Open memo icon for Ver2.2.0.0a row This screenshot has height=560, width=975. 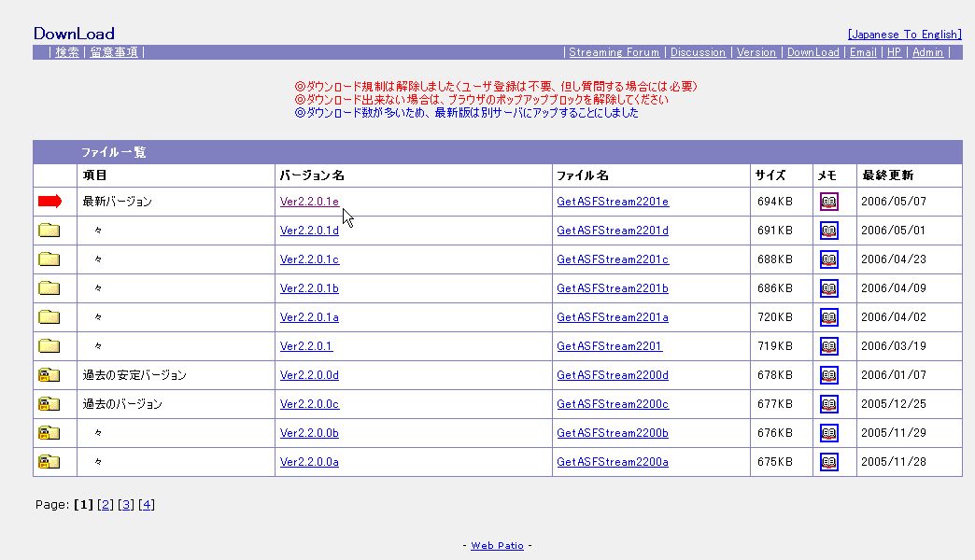828,462
